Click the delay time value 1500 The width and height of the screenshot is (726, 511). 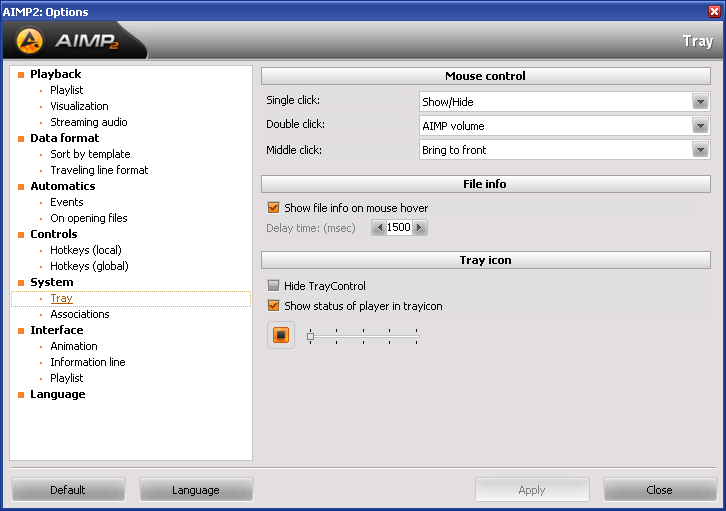coord(399,227)
